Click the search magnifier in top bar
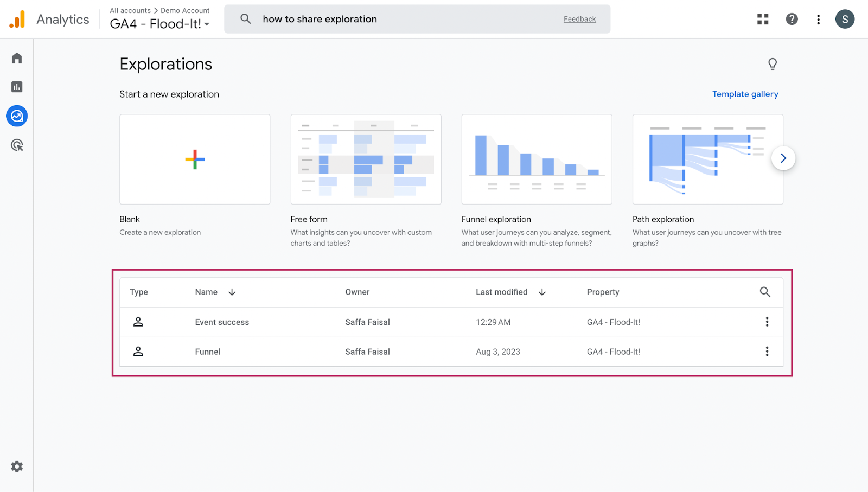Viewport: 868px width, 492px height. pos(246,19)
